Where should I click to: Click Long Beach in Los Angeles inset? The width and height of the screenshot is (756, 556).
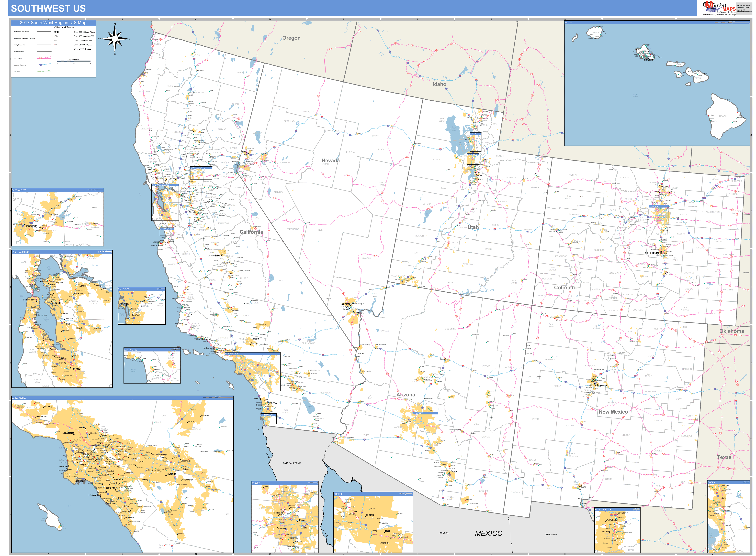pos(80,481)
